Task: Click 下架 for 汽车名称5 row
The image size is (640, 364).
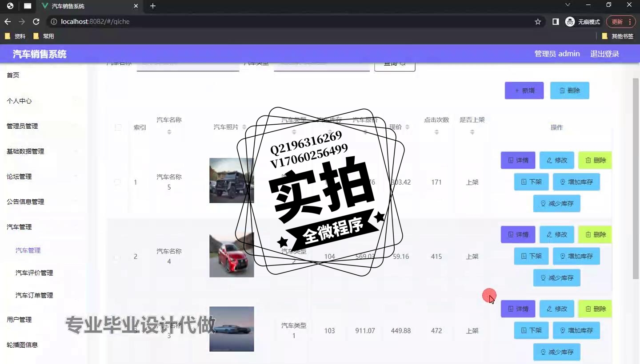Action: point(531,182)
